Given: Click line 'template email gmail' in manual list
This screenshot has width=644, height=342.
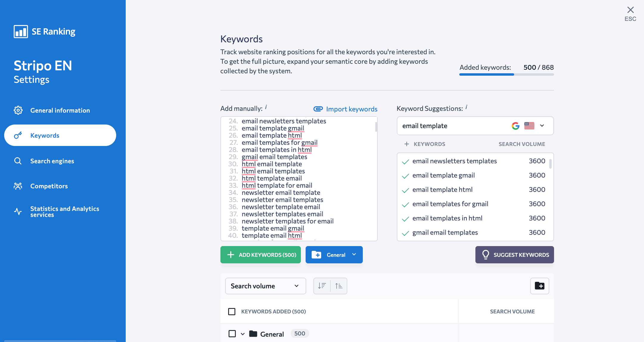Looking at the screenshot, I should 273,228.
